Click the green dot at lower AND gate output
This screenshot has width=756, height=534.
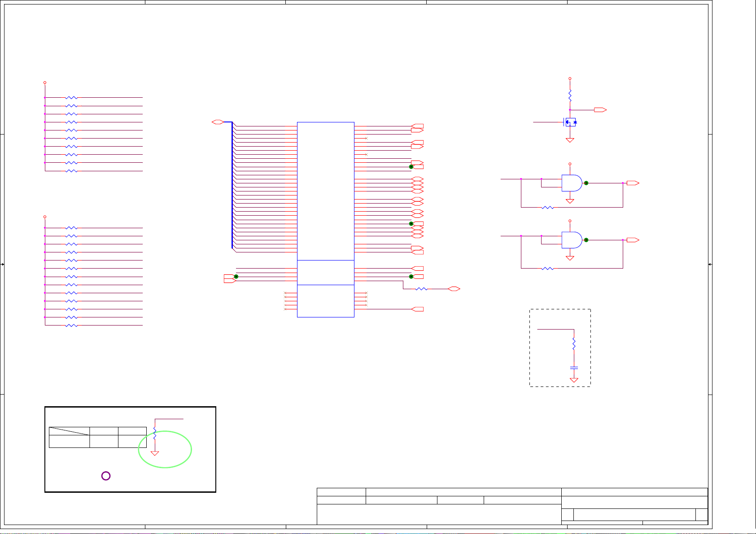(586, 240)
